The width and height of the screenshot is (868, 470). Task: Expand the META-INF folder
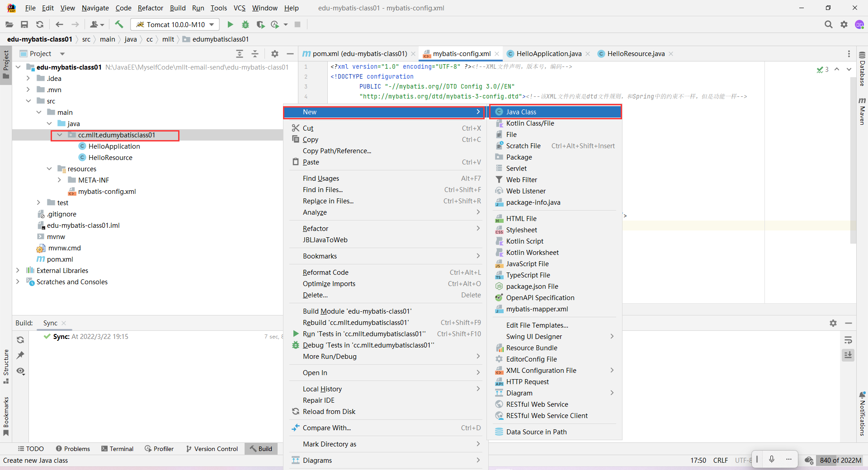pyautogui.click(x=60, y=180)
